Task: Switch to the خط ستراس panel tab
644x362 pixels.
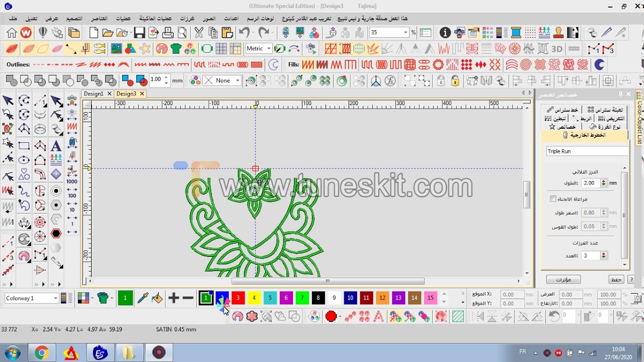Action: (562, 110)
